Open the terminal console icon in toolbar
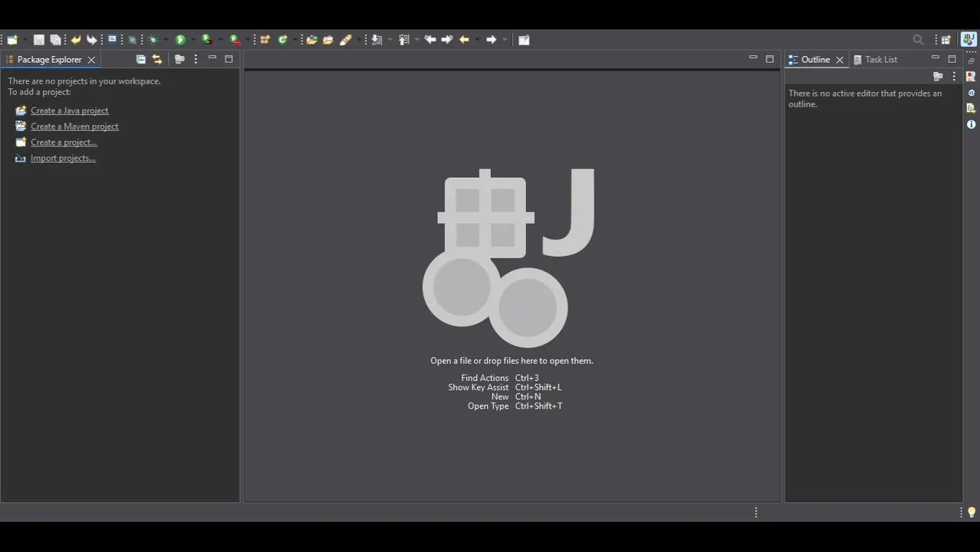The image size is (980, 552). point(112,39)
